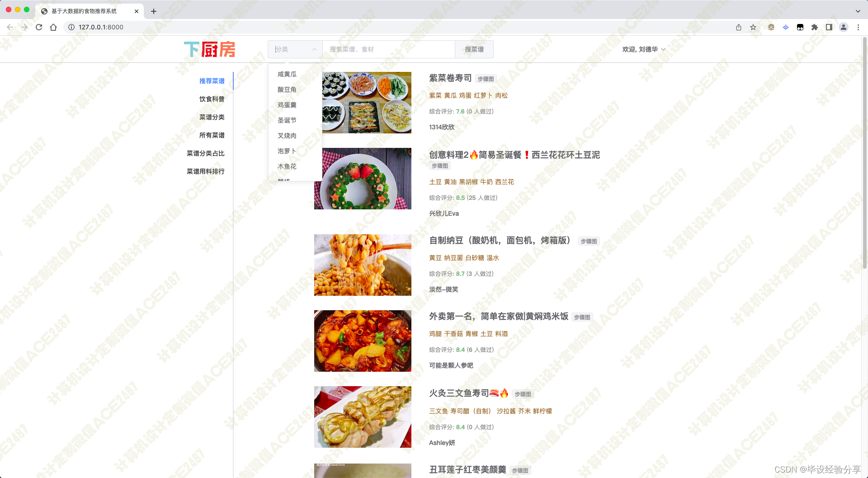Toggle the browser side panel icon
Viewport: 868px width, 478px height.
pos(829,27)
